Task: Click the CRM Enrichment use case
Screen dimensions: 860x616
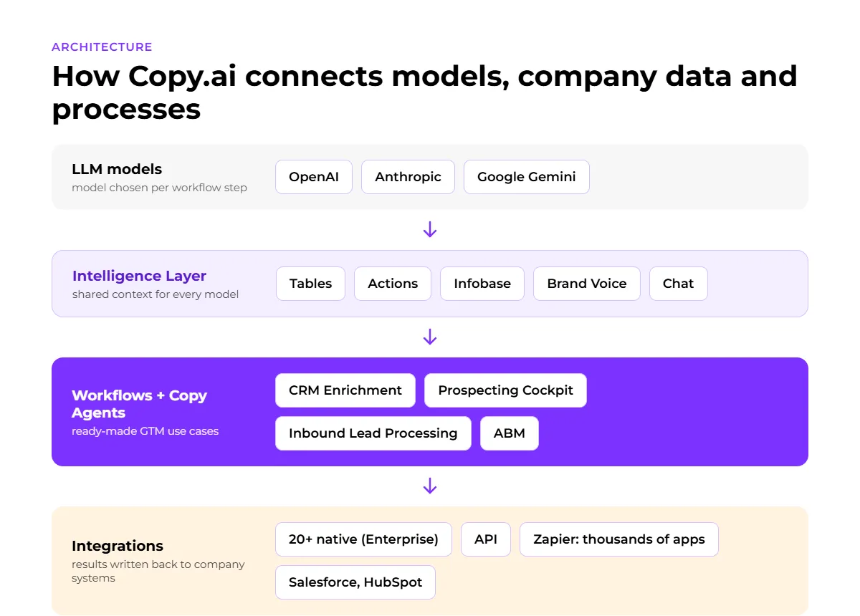Action: coord(345,390)
